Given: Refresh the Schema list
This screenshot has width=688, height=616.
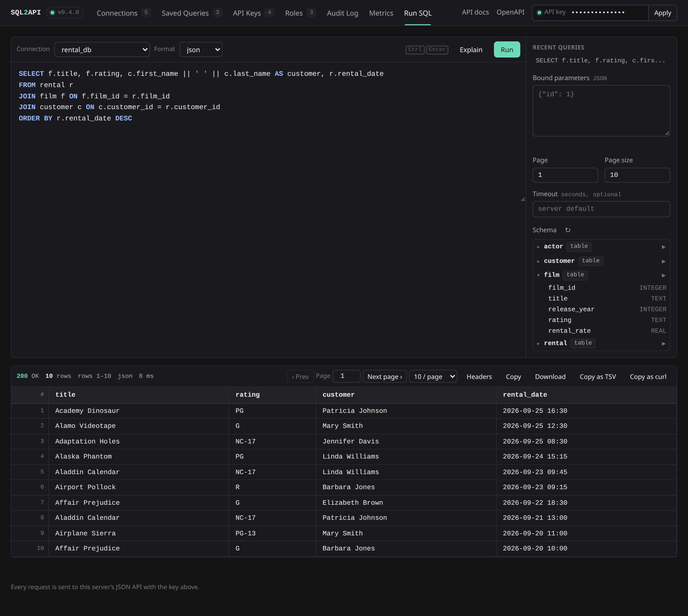Looking at the screenshot, I should click(x=568, y=230).
